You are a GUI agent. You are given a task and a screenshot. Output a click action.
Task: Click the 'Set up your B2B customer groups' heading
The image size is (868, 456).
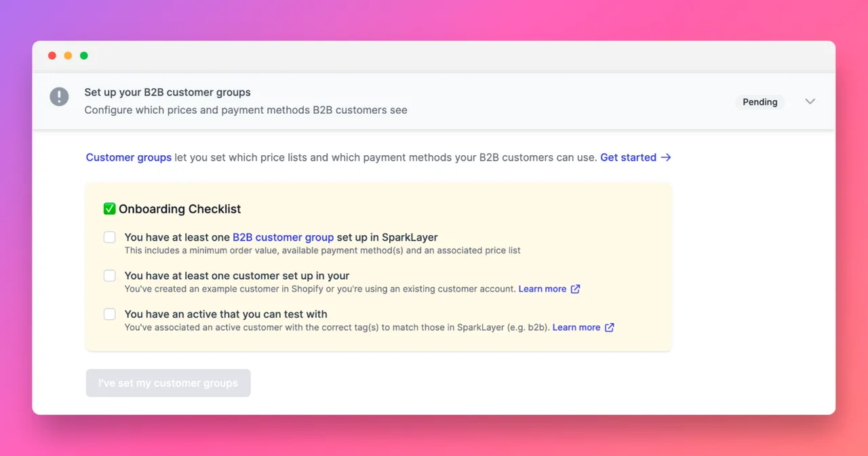coord(167,92)
